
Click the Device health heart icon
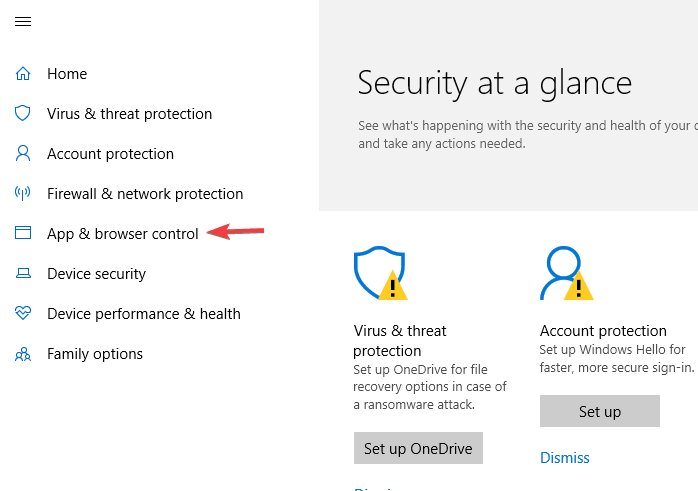pos(23,314)
